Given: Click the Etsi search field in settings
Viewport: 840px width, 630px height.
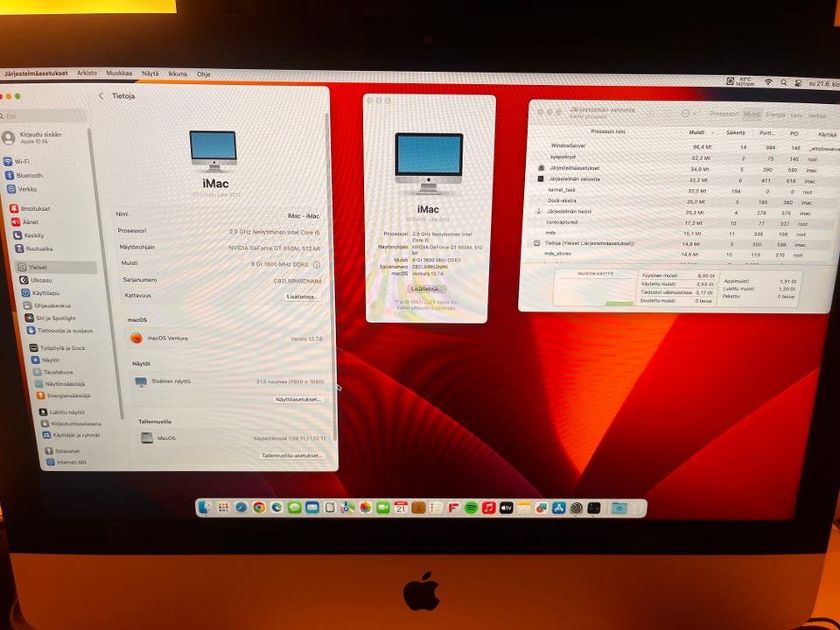Looking at the screenshot, I should tap(44, 115).
